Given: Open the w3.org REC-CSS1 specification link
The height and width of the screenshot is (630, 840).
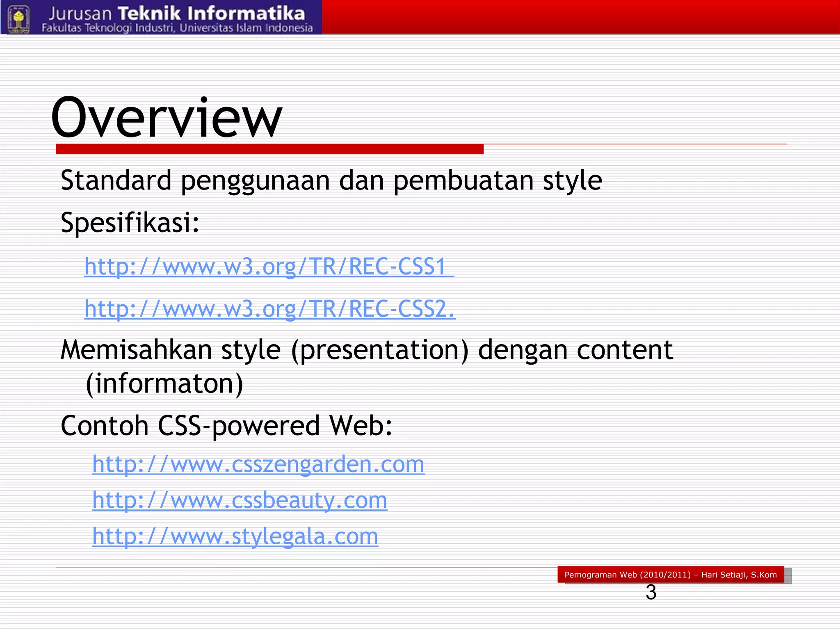Looking at the screenshot, I should tap(269, 267).
